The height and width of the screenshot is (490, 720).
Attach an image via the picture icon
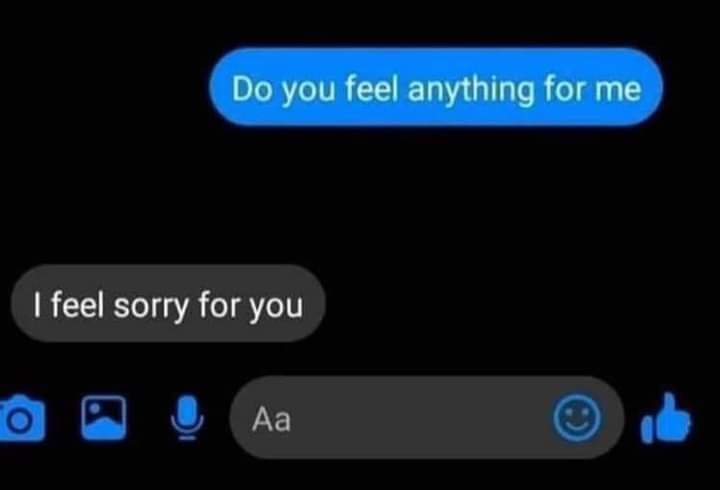[104, 417]
